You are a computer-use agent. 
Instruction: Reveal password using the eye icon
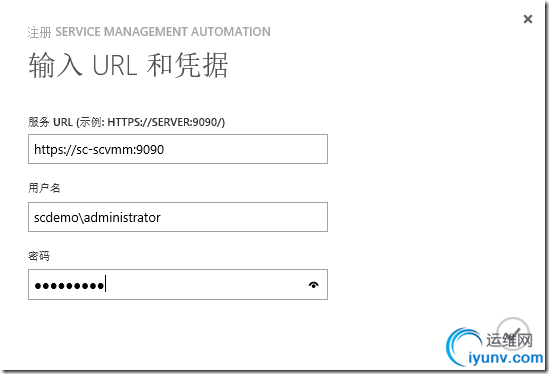(x=313, y=285)
